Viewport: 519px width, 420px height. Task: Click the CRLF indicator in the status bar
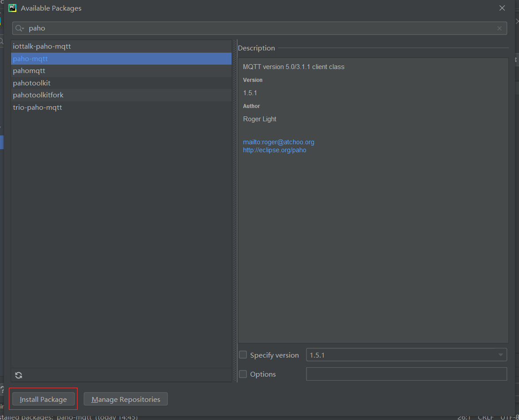486,417
